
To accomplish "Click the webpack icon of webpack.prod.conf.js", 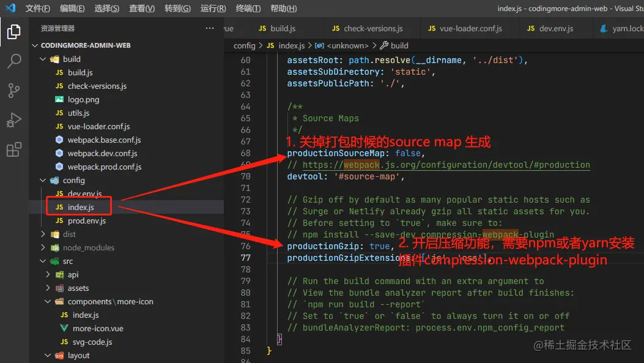I will pyautogui.click(x=59, y=167).
